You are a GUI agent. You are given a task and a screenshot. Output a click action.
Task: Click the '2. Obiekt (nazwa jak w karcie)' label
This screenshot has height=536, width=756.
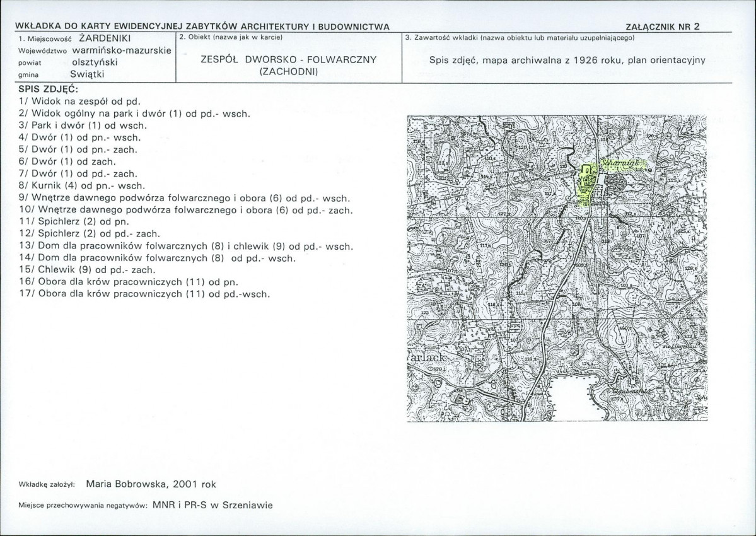point(231,37)
